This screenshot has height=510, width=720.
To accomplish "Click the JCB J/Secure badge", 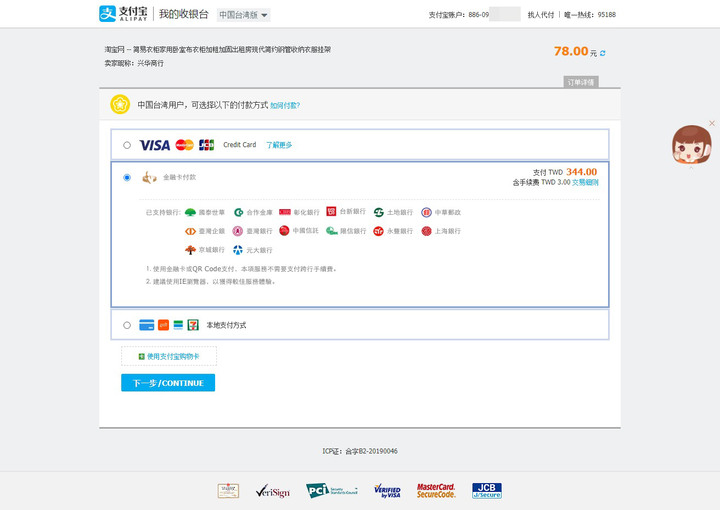I will click(487, 491).
